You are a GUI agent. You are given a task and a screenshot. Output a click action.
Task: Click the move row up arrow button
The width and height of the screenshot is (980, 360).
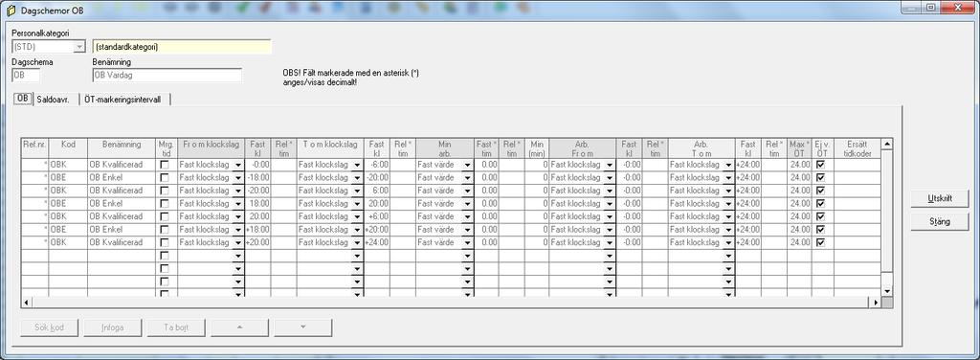pyautogui.click(x=240, y=327)
